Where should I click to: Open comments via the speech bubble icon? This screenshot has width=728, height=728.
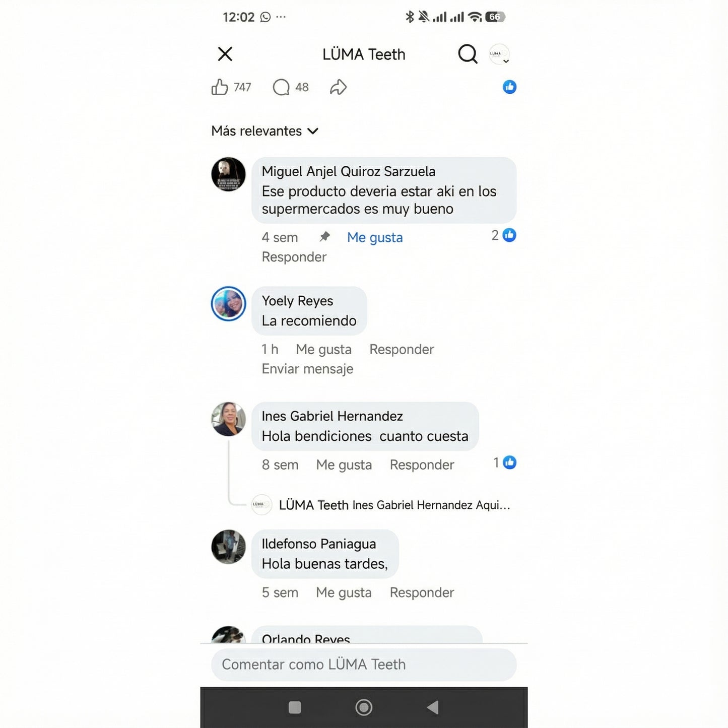coord(281,87)
